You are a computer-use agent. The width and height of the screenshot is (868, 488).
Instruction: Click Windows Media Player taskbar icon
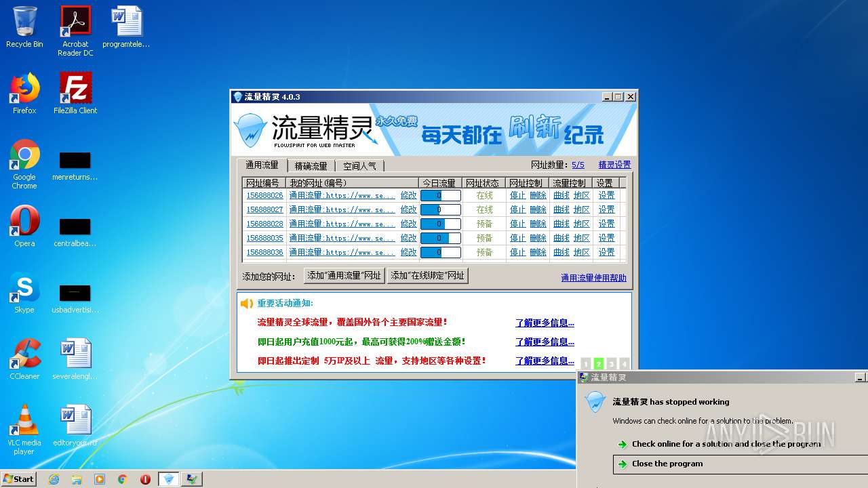click(100, 479)
